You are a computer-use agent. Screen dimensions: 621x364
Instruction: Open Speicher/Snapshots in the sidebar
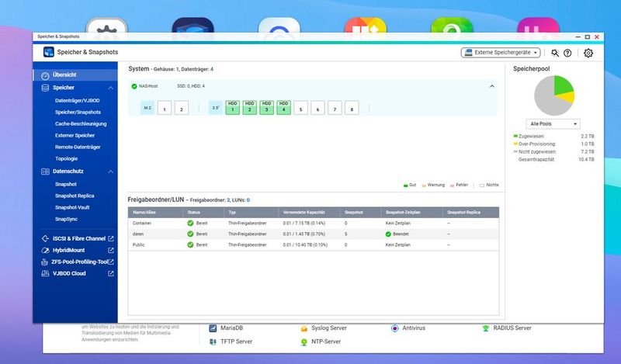[78, 112]
